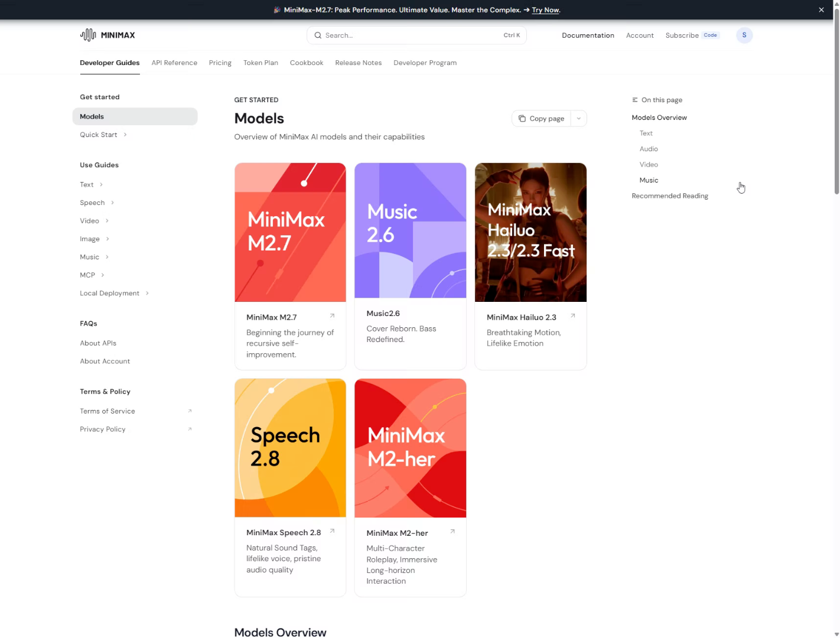Jump to Recommended Reading in page outline
Image resolution: width=840 pixels, height=638 pixels.
pos(670,196)
